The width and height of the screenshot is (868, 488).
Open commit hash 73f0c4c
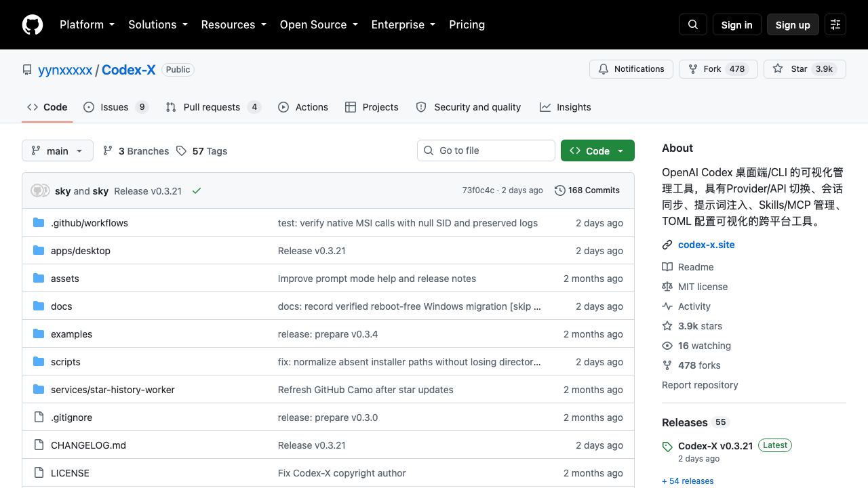coord(478,190)
